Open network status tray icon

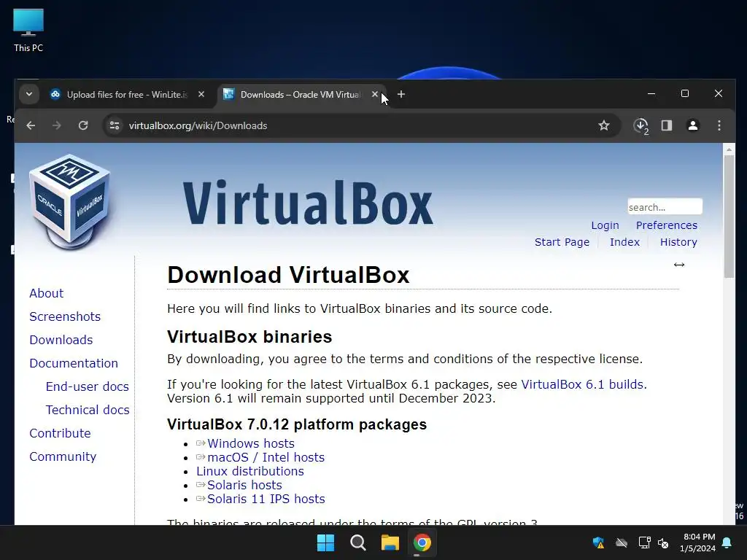pyautogui.click(x=644, y=542)
